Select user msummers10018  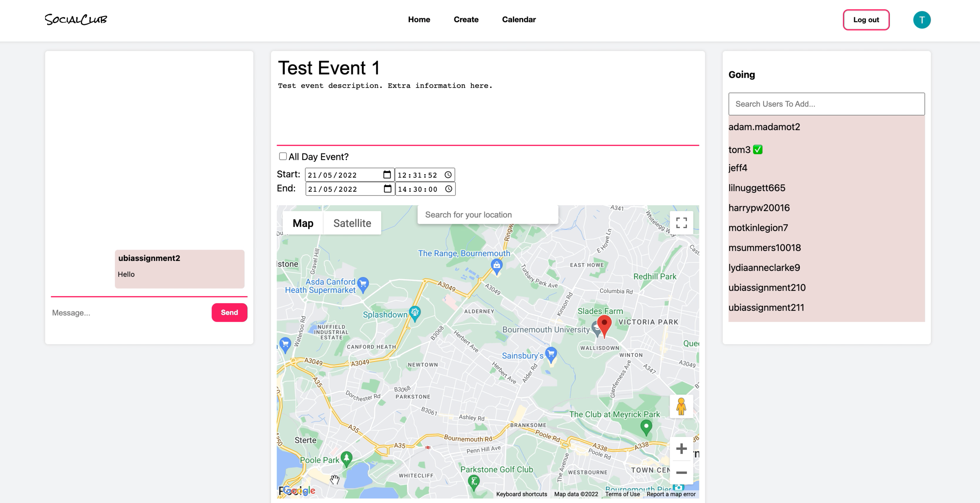(x=764, y=248)
